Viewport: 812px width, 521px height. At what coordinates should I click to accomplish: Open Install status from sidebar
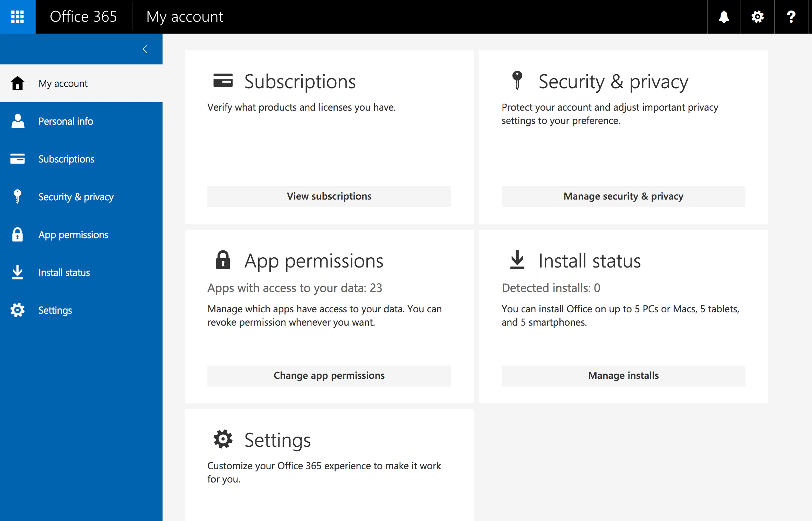point(81,272)
